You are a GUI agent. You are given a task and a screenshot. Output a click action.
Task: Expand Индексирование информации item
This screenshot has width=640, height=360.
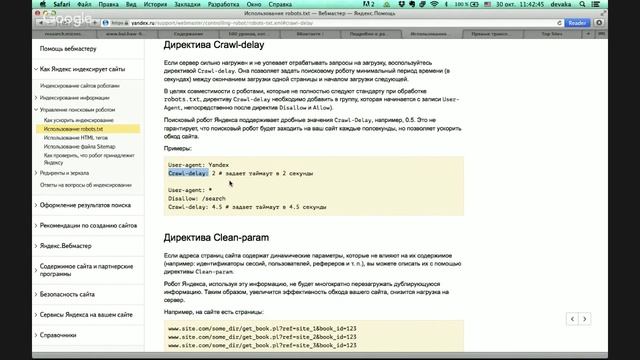click(x=36, y=98)
